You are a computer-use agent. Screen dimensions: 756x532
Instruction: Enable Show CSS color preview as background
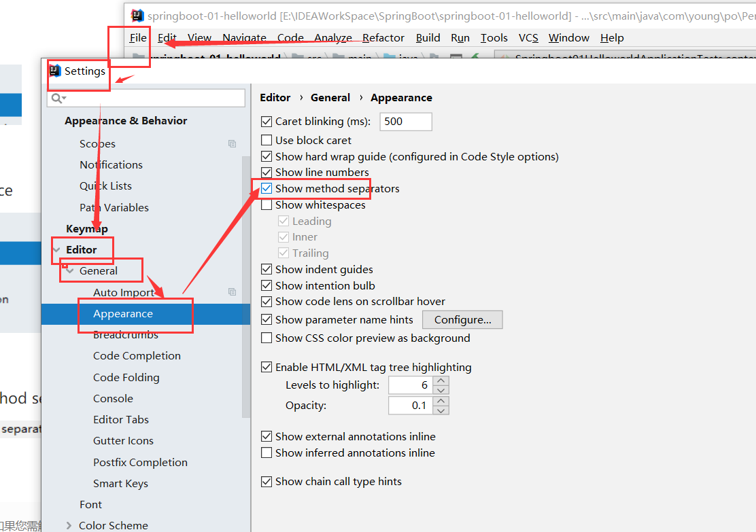tap(266, 338)
